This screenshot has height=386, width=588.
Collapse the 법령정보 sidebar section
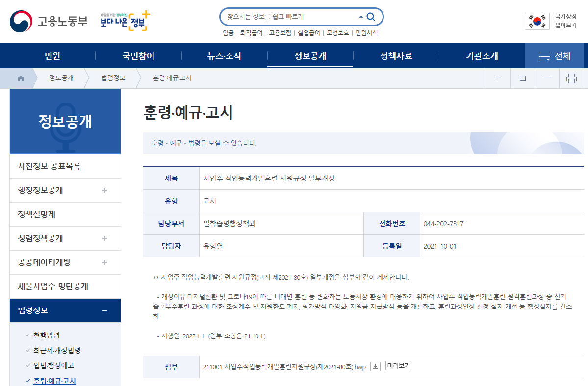tap(104, 310)
